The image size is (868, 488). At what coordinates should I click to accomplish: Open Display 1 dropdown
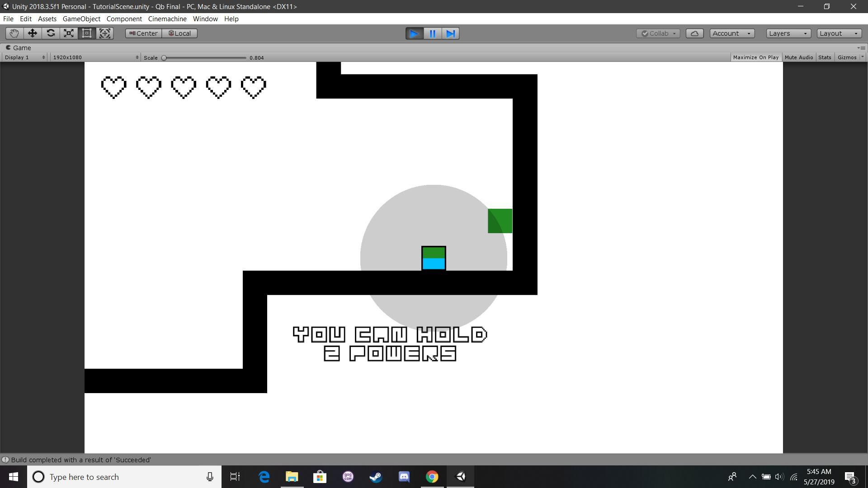tap(24, 57)
